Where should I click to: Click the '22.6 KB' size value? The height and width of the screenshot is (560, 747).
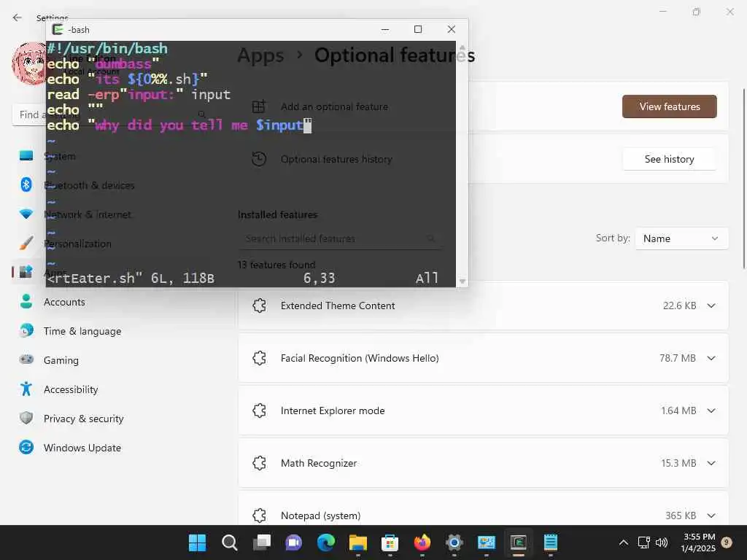pos(679,306)
